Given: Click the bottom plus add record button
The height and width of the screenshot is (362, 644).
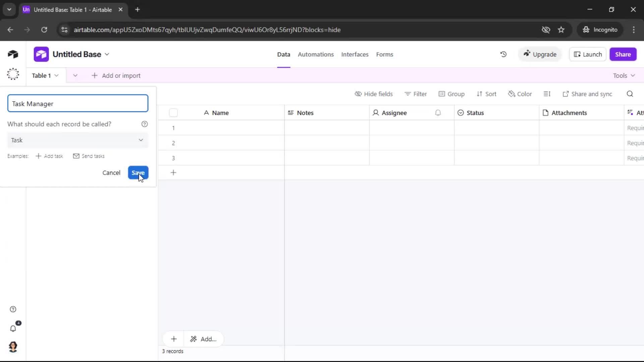Looking at the screenshot, I should pos(174,339).
